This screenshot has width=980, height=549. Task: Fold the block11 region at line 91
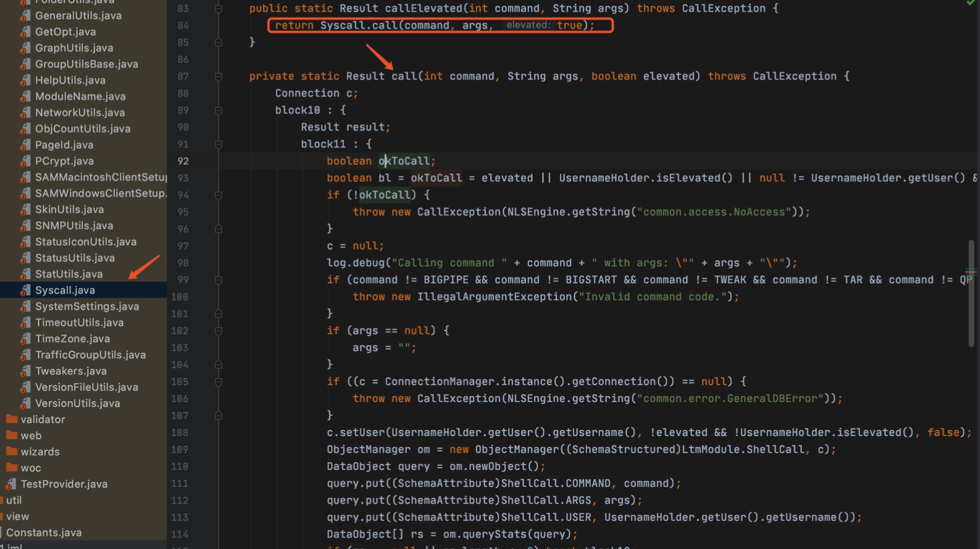(x=218, y=144)
